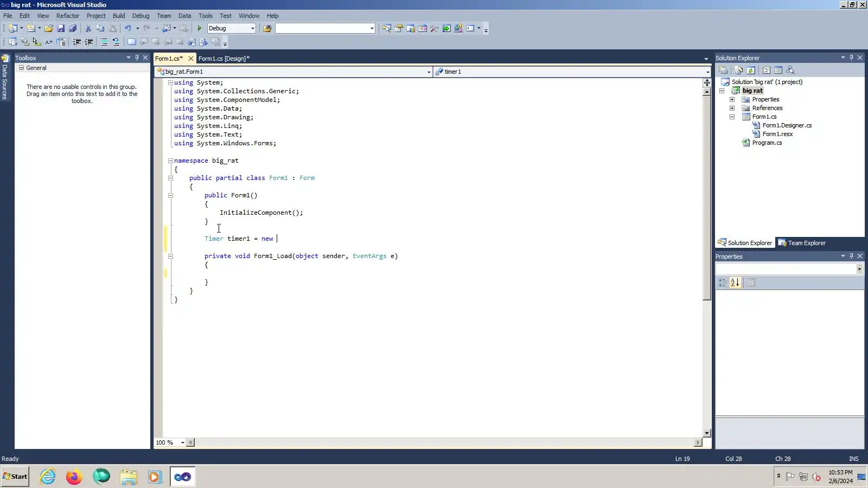Screen dimensions: 868x488
Task: Click the Find in Files icon
Action: pyautogui.click(x=267, y=28)
